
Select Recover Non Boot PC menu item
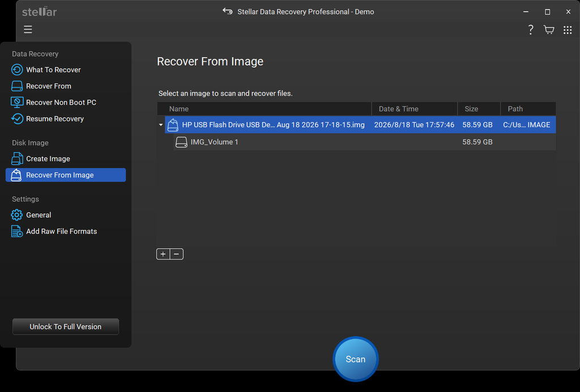coord(61,103)
